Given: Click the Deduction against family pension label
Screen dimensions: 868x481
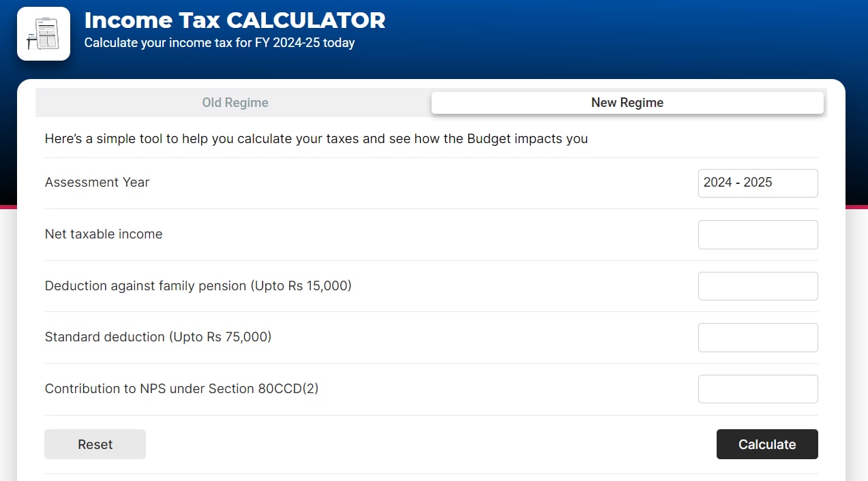Looking at the screenshot, I should (198, 286).
